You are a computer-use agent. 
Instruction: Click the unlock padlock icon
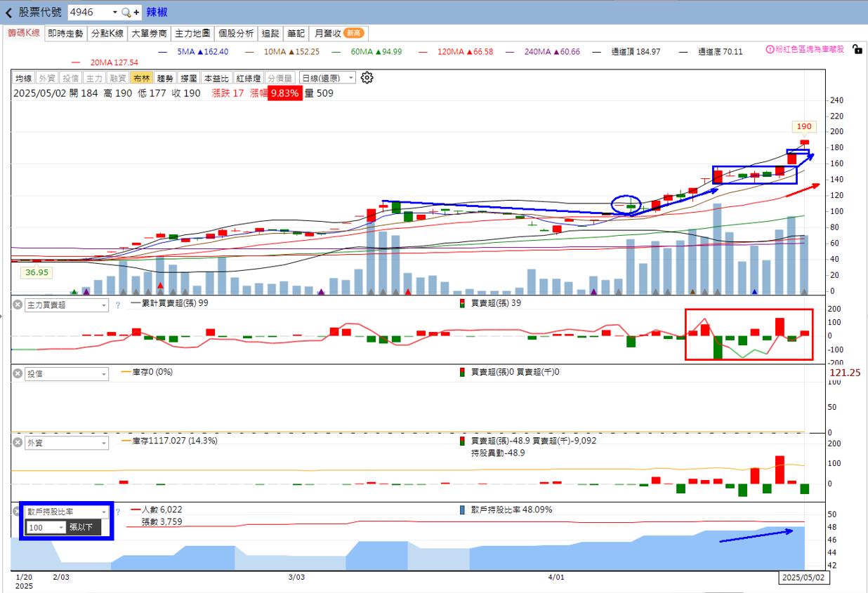pos(857,49)
